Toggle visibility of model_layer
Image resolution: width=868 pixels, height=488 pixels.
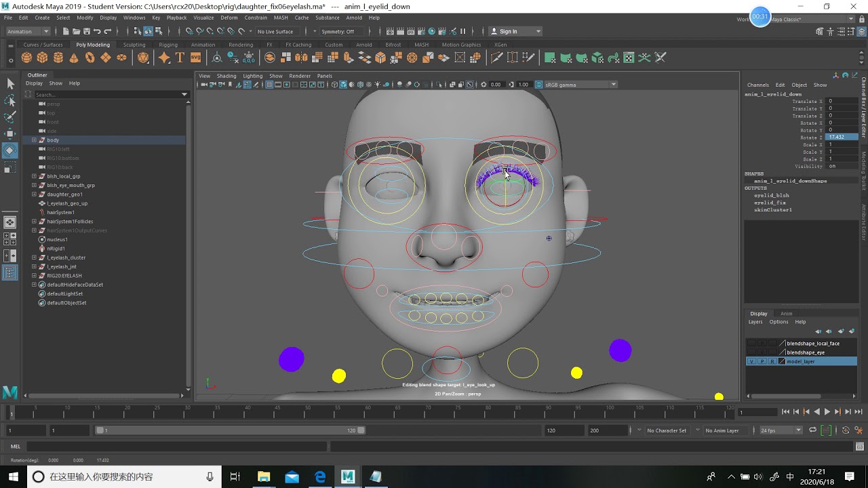(x=751, y=361)
